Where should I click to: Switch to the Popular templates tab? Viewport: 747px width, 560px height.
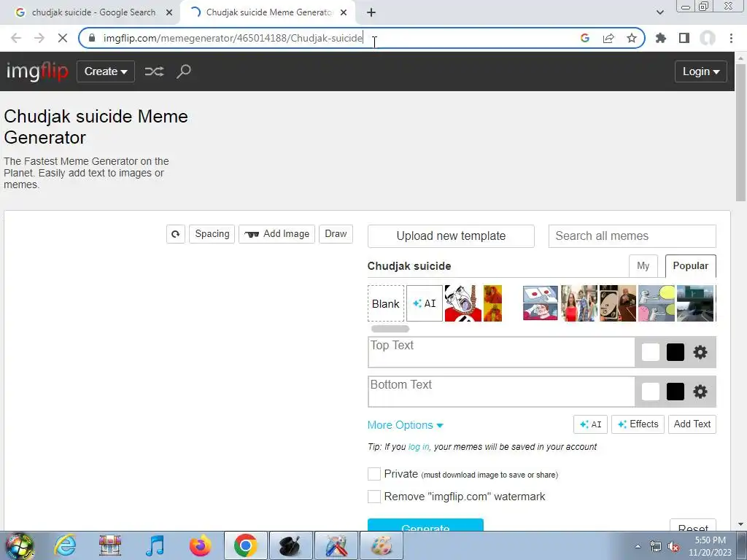690,265
